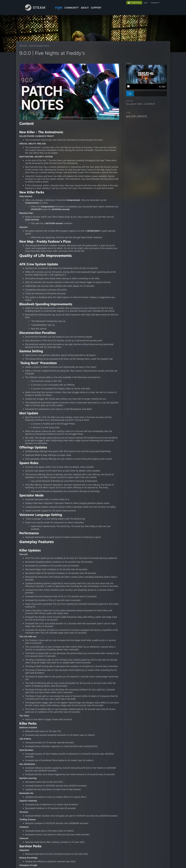Image resolution: width=186 pixels, height=868 pixels.
Task: Open the ABOUT menu item
Action: 85,7
